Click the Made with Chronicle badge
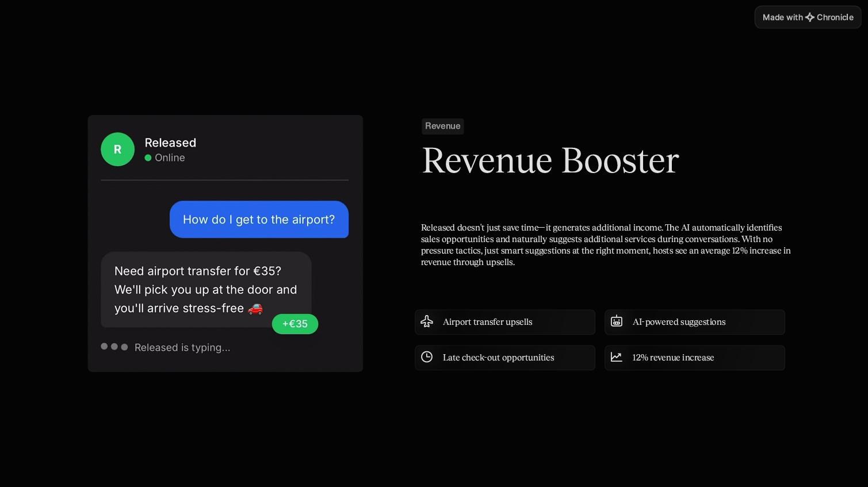 click(x=808, y=17)
